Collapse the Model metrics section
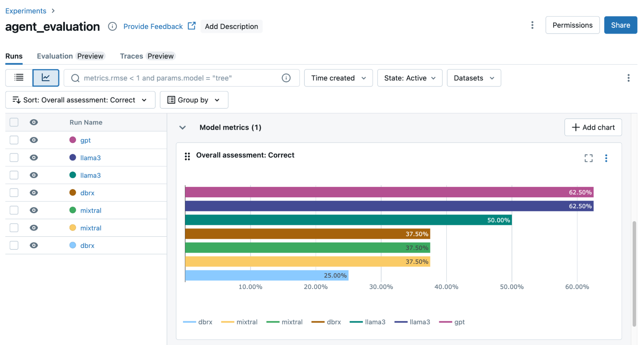 point(182,127)
